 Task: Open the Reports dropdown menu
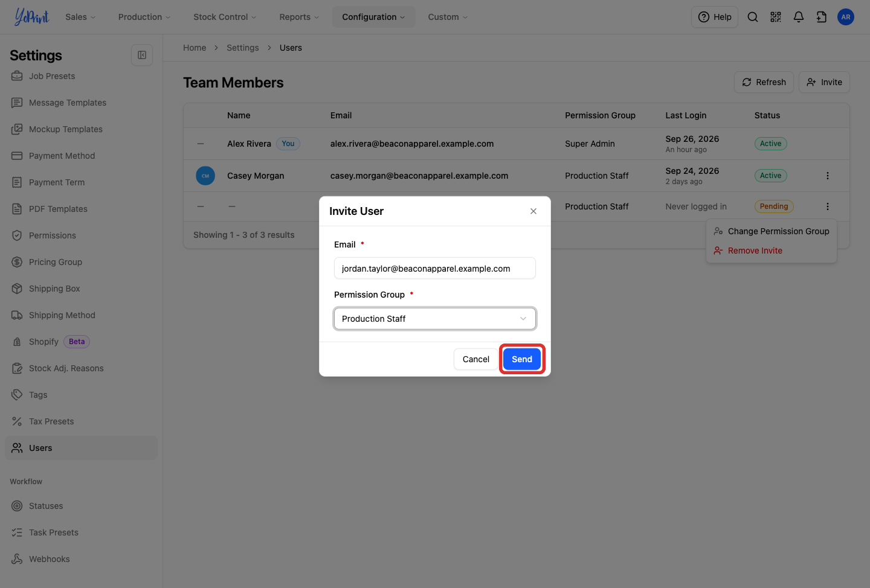[x=299, y=17]
